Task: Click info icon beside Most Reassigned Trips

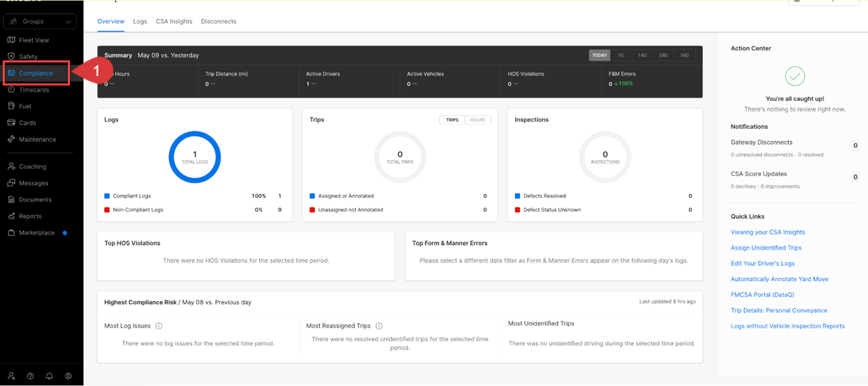Action: (379, 326)
